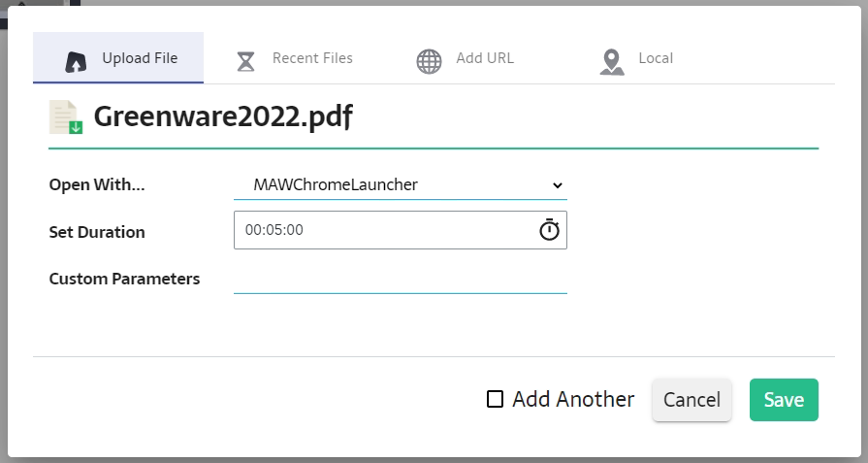Click the chevron arrow of Open With selector
868x463 pixels.
(x=557, y=184)
